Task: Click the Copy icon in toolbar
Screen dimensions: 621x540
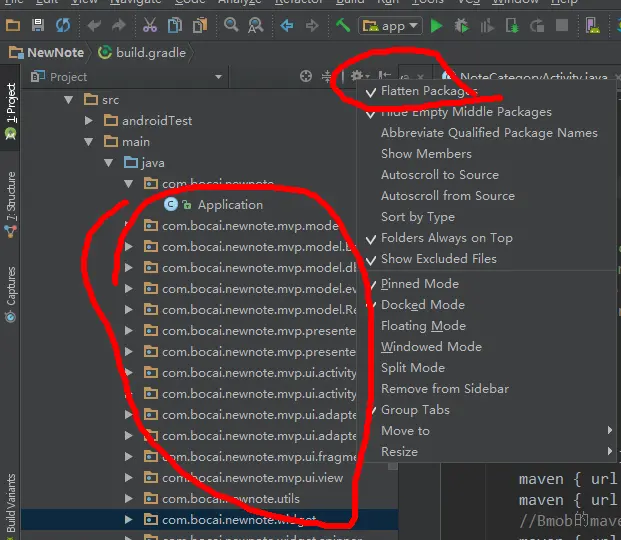Action: (175, 26)
